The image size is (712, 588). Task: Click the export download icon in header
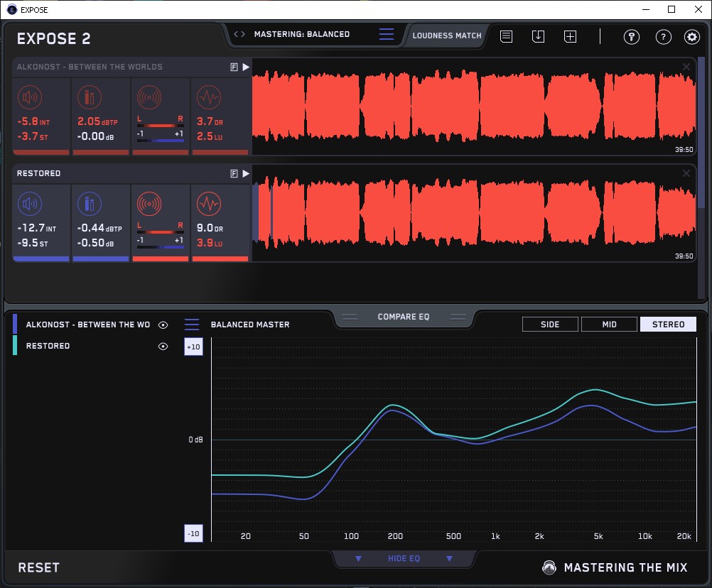click(x=538, y=36)
